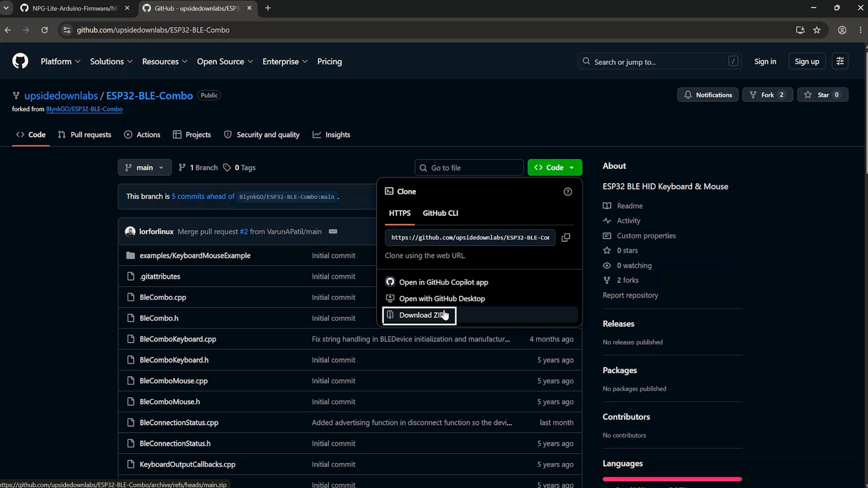Select the HTTPS clone URL text field
868x488 pixels.
point(470,237)
